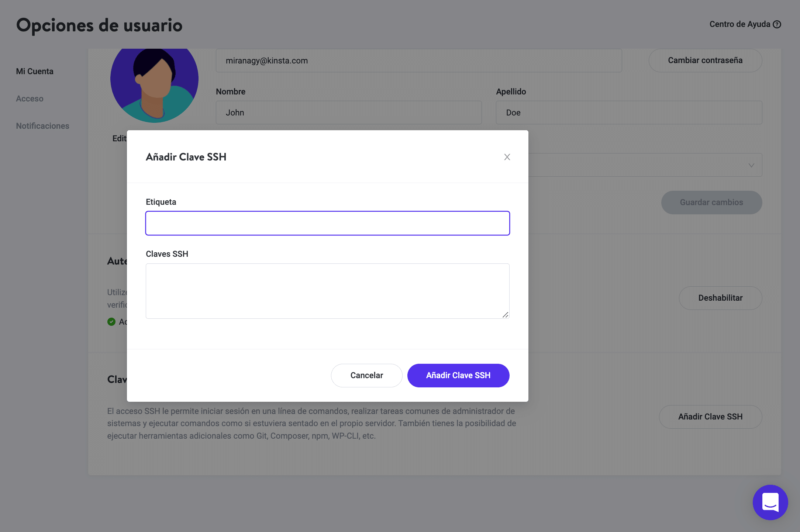Image resolution: width=800 pixels, height=532 pixels.
Task: Close the Añadir Clave SSH dialog
Action: pyautogui.click(x=507, y=157)
